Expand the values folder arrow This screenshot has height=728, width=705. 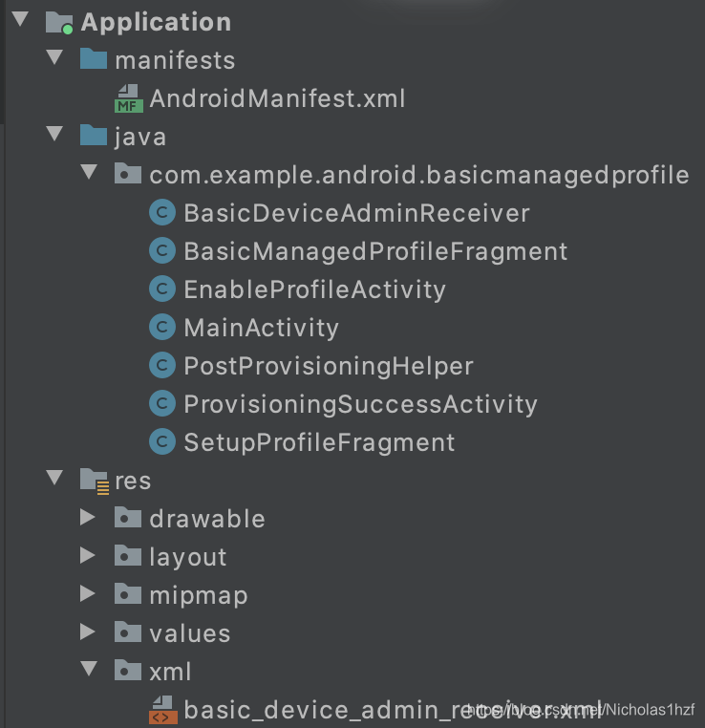(x=87, y=632)
